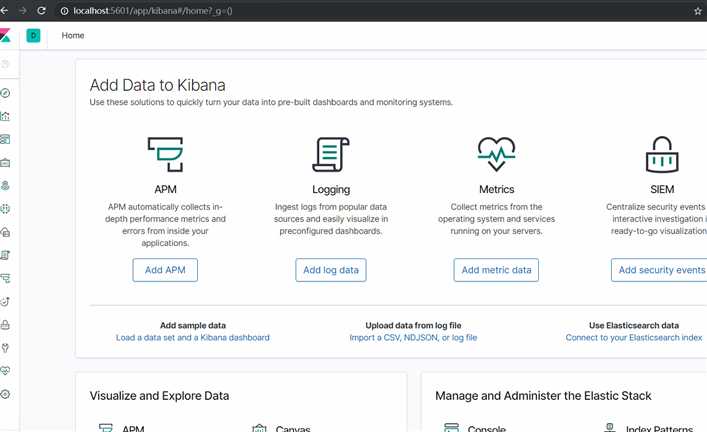Open Index Patterns under Manage and Administer

659,428
